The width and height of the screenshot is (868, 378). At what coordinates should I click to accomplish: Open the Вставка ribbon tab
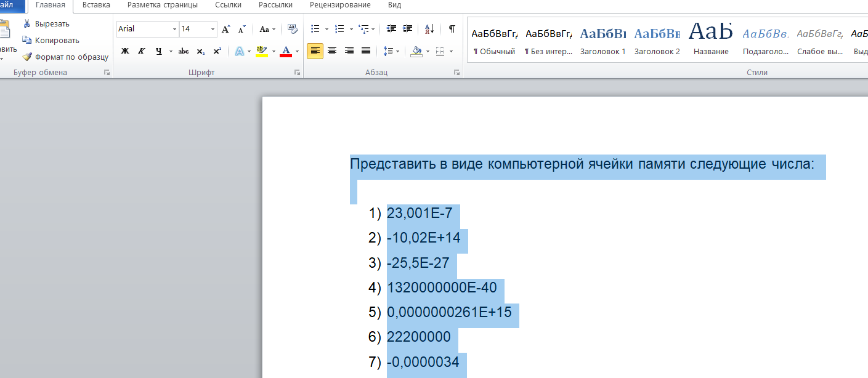(96, 5)
